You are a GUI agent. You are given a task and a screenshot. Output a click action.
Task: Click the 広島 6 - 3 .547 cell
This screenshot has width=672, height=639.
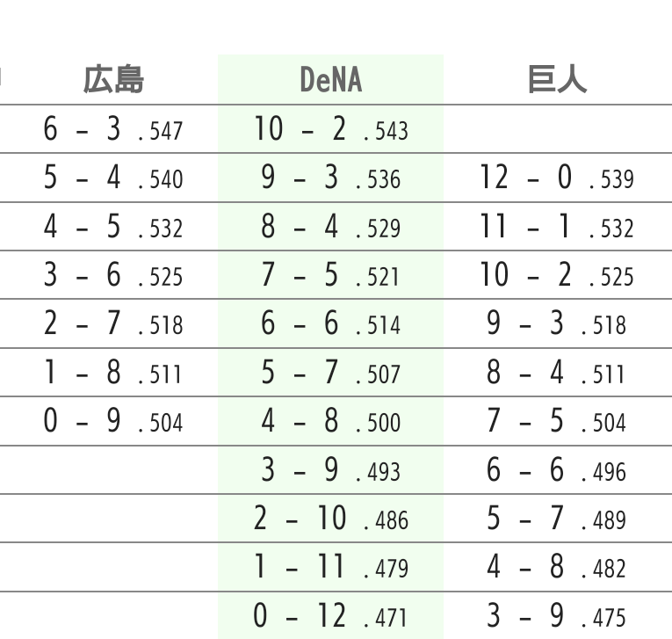(x=113, y=129)
